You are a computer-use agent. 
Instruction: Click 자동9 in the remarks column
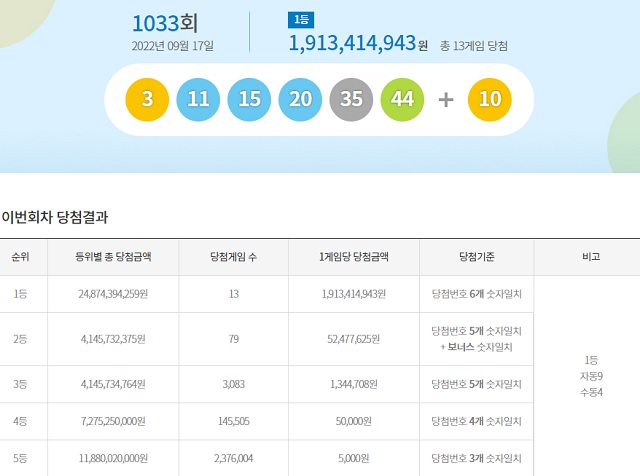[x=591, y=376]
